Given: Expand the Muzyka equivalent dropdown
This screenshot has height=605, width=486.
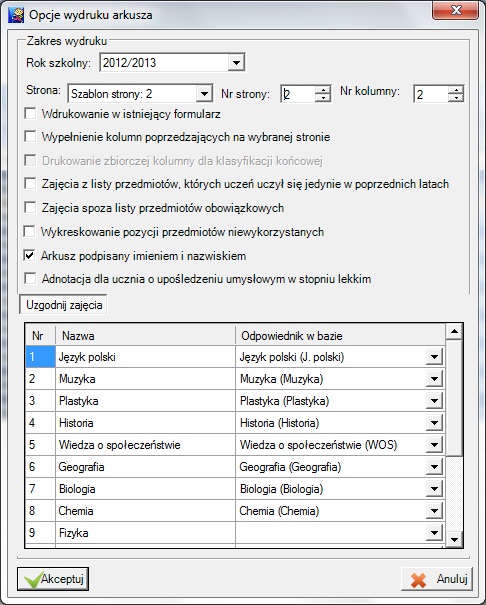Looking at the screenshot, I should (x=434, y=379).
